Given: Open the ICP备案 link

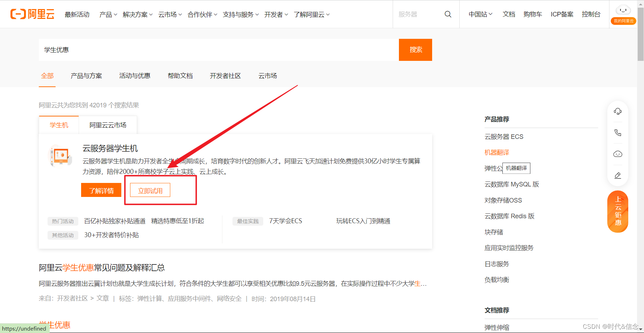Looking at the screenshot, I should click(x=562, y=14).
